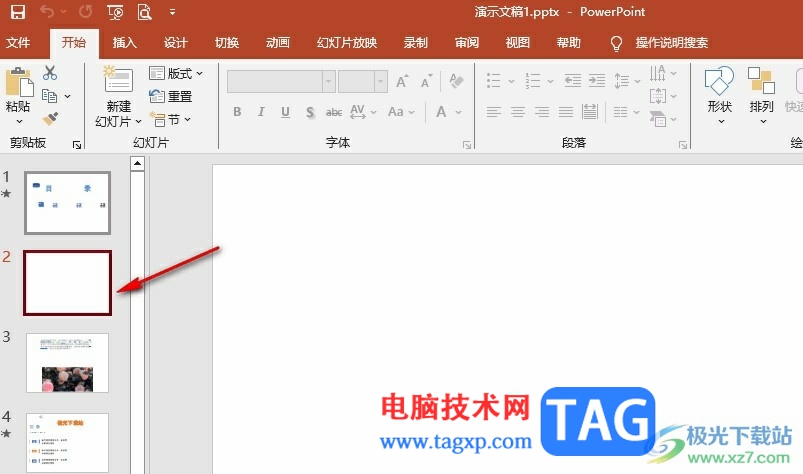Viewport: 803px width, 474px height.
Task: Expand the 粘贴 options arrow
Action: [19, 121]
